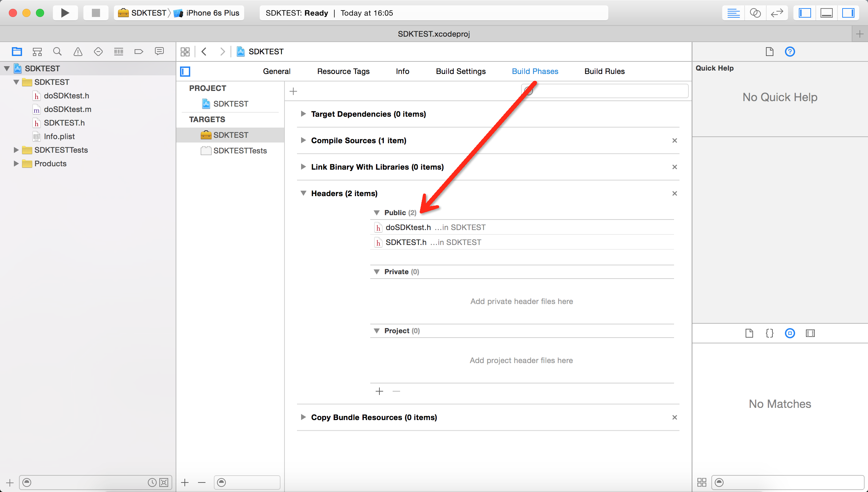Switch to the Resource Tags tab
The image size is (868, 492).
coord(343,71)
